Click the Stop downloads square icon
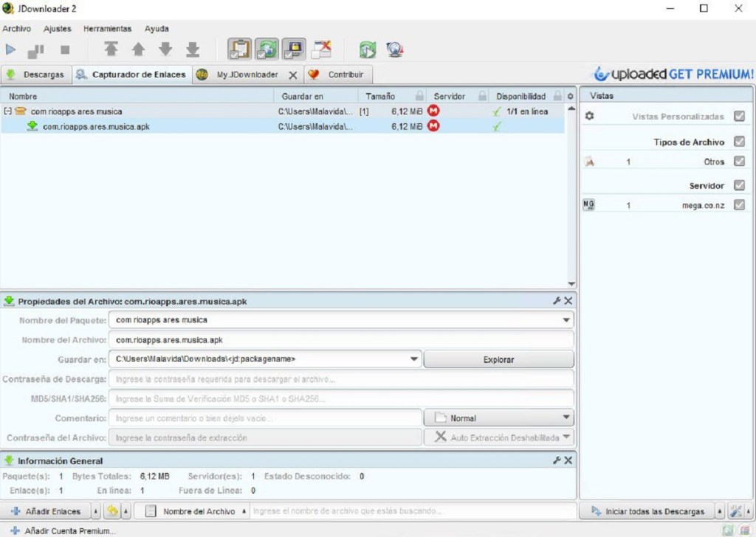756x537 pixels. click(x=65, y=50)
